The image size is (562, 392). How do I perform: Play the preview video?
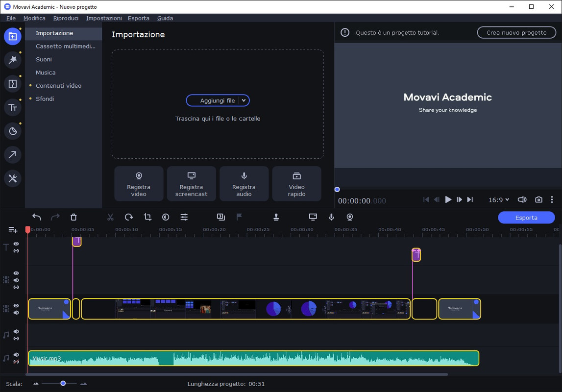[x=448, y=199]
